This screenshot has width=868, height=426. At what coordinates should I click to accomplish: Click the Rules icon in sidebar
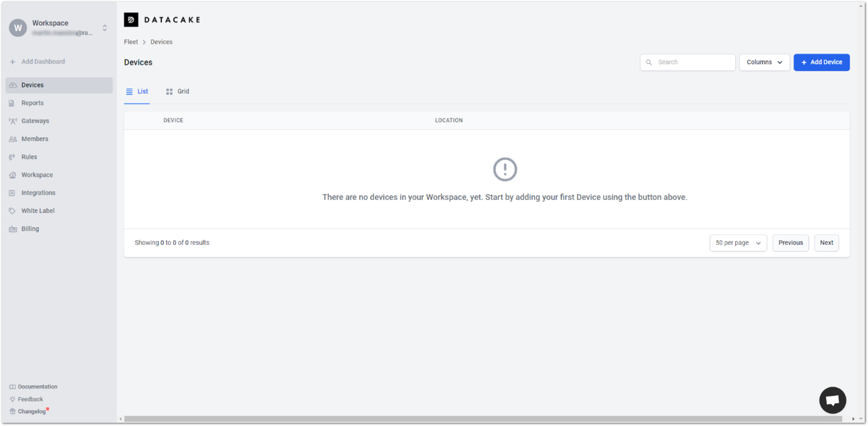coord(12,157)
